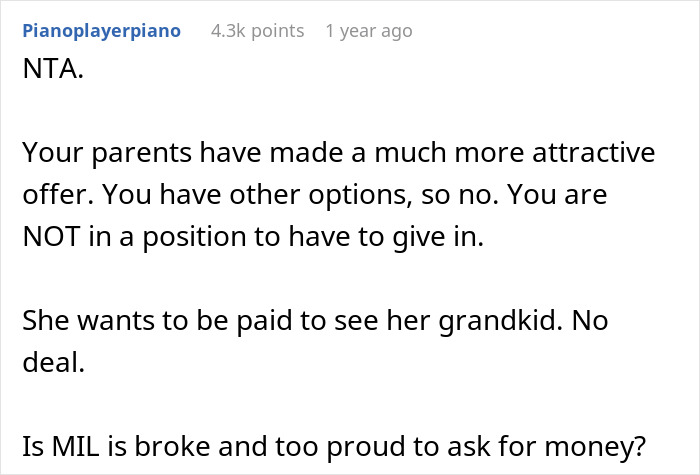Click the word 'deal.' in the comment
The height and width of the screenshot is (475, 700).
pos(54,362)
